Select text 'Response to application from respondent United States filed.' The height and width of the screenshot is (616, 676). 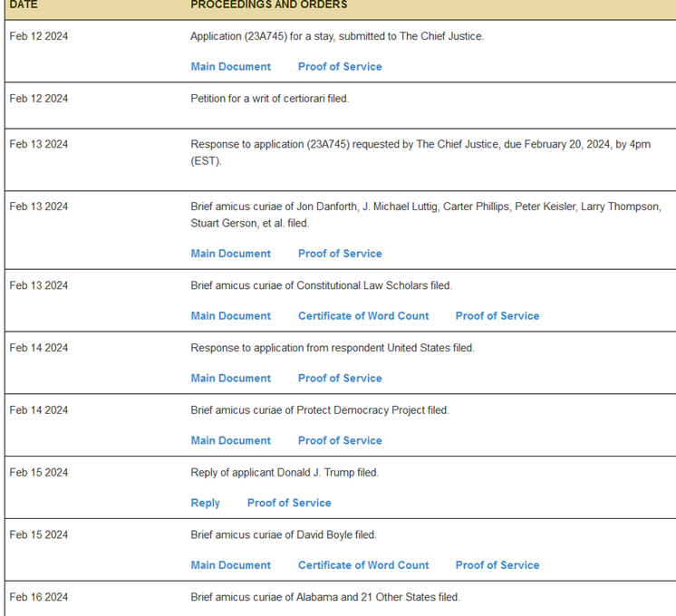click(333, 348)
